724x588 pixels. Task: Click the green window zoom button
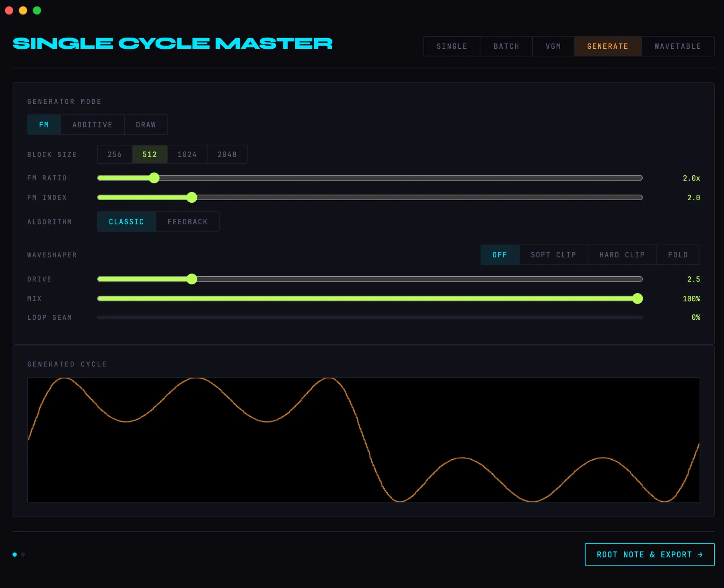click(x=37, y=10)
